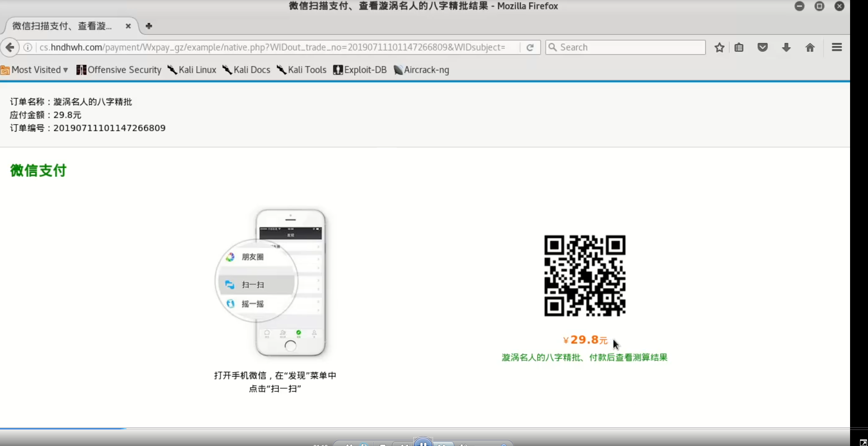Maximize the Firefox window
868x446 pixels.
pyautogui.click(x=819, y=6)
